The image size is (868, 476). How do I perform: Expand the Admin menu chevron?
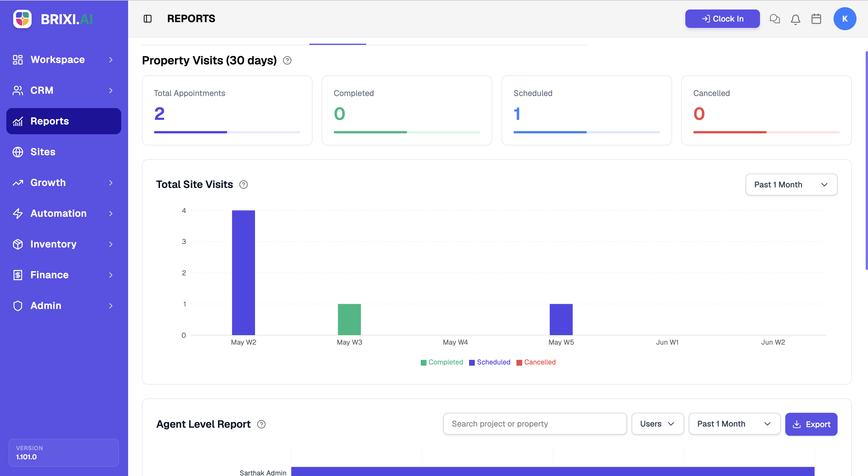coord(111,306)
